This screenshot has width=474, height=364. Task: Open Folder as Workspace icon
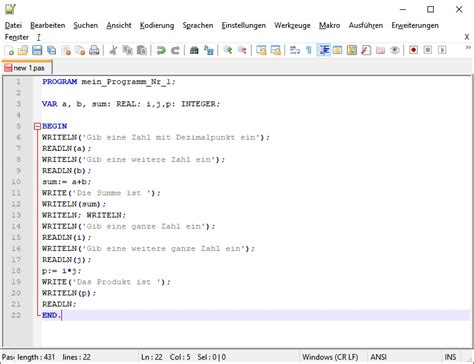[380, 50]
